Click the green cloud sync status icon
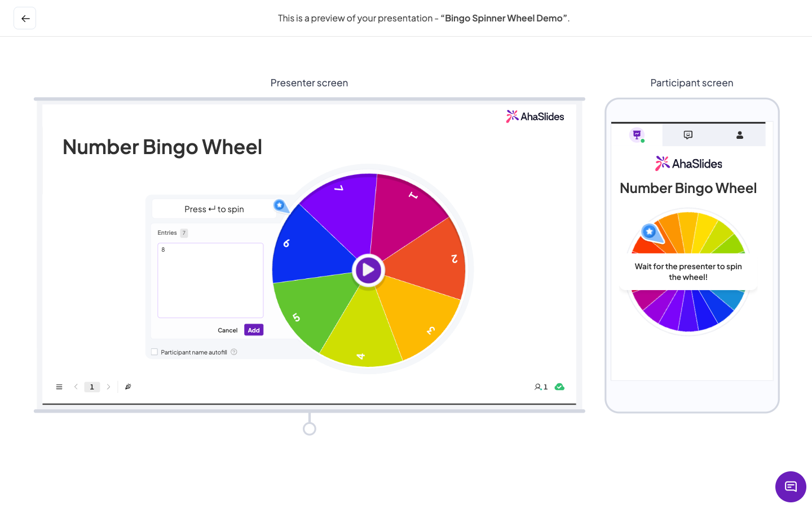Image resolution: width=812 pixels, height=508 pixels. tap(559, 387)
